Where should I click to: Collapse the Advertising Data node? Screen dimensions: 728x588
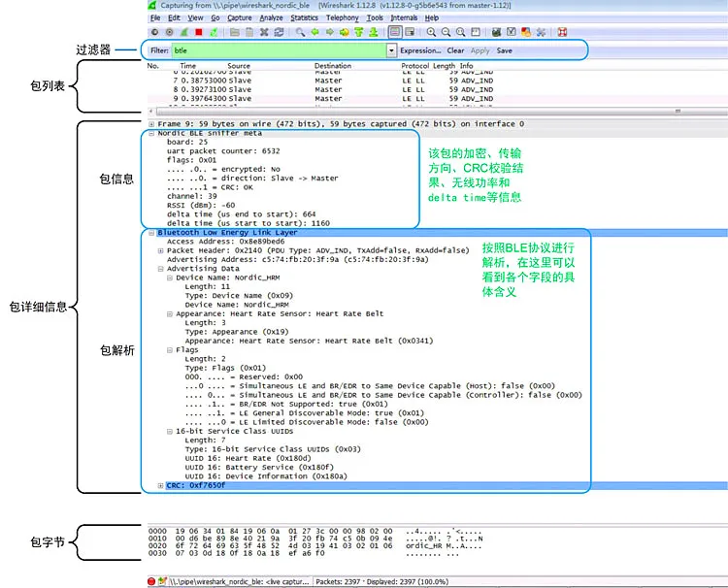(x=160, y=269)
